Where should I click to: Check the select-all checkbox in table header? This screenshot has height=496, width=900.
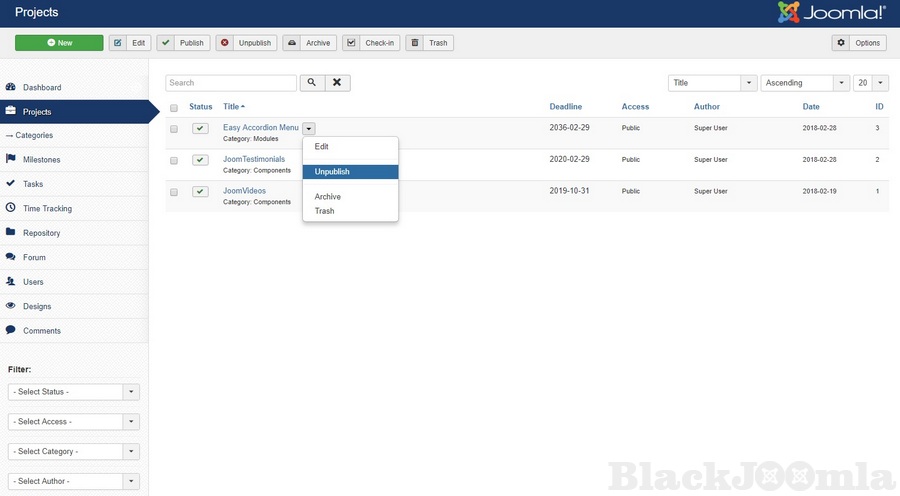[174, 107]
